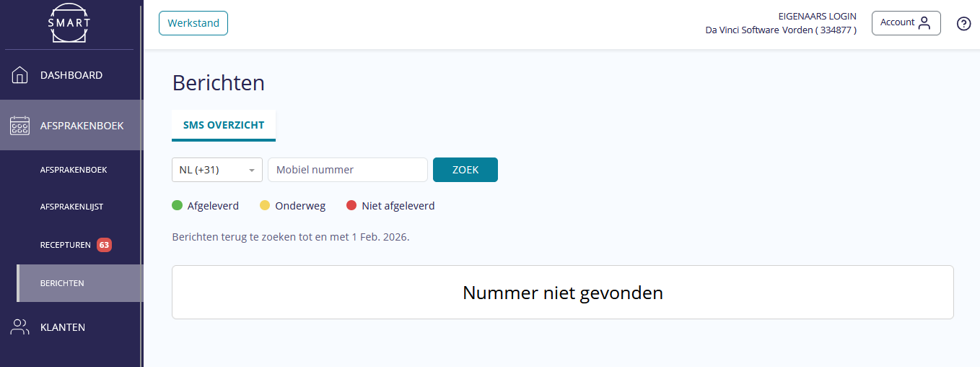Click the Klanten people icon
The image size is (980, 367).
[20, 327]
